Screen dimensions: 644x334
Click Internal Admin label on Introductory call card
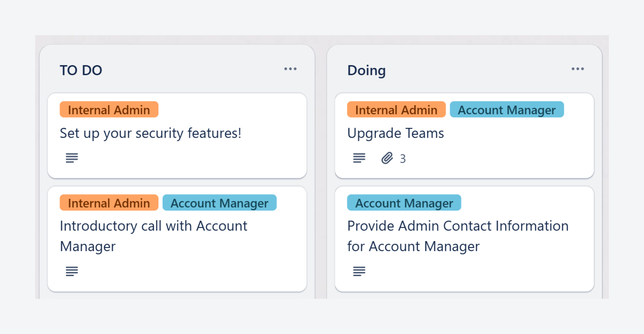point(109,203)
